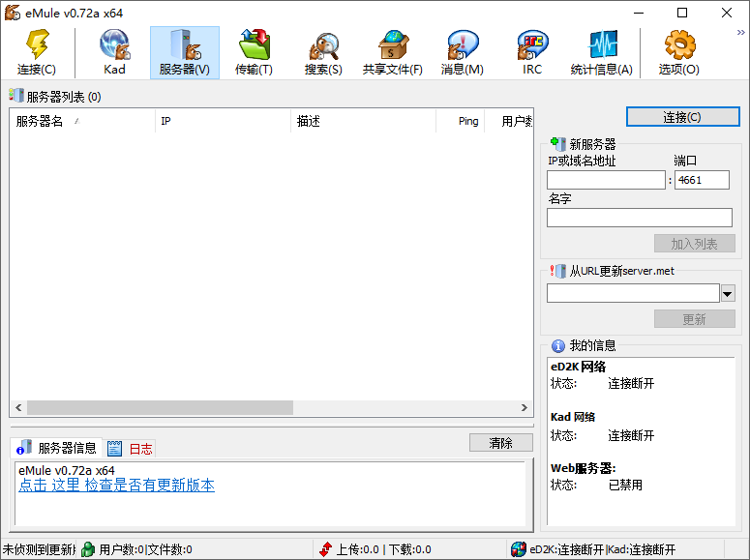Switch to the 日志 log tab
The width and height of the screenshot is (750, 560).
[129, 448]
